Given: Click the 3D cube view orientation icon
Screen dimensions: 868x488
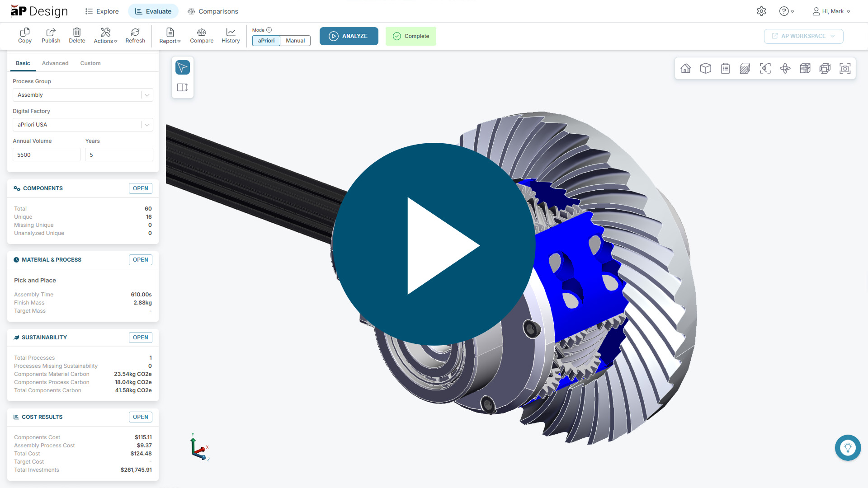Looking at the screenshot, I should pos(706,68).
